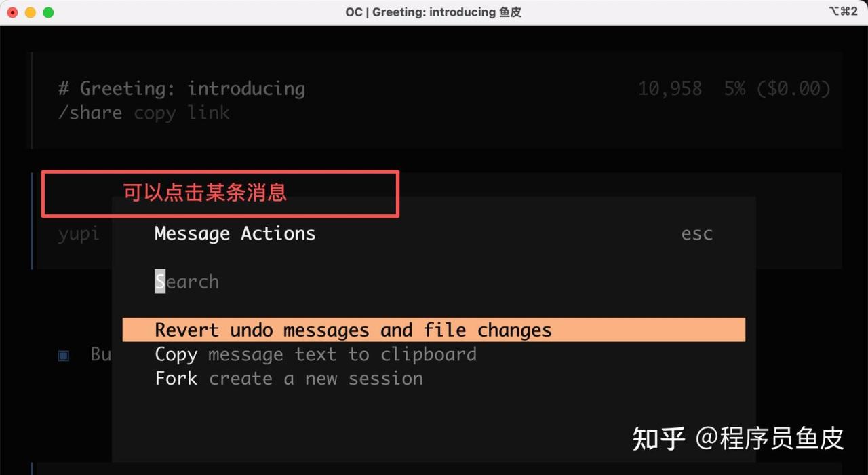Click the 知乎 @程序员鱼皮 watermark
The height and width of the screenshot is (475, 868).
pyautogui.click(x=738, y=438)
